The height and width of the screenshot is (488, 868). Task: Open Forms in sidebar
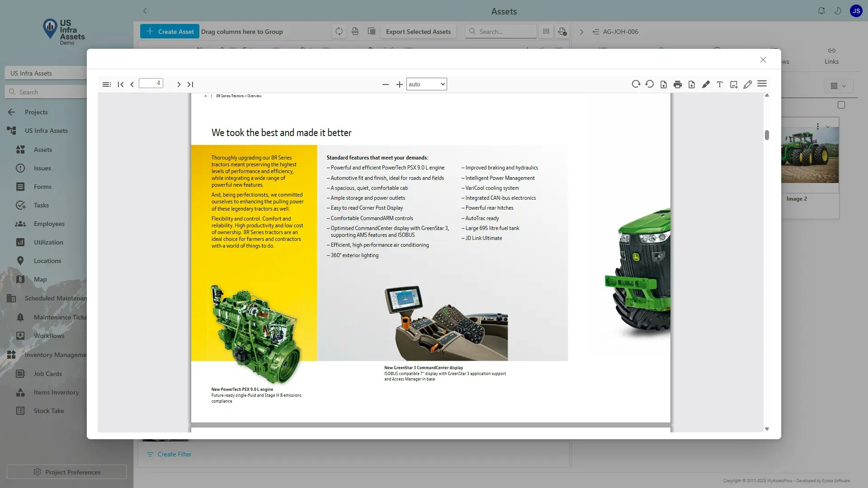[x=42, y=187]
